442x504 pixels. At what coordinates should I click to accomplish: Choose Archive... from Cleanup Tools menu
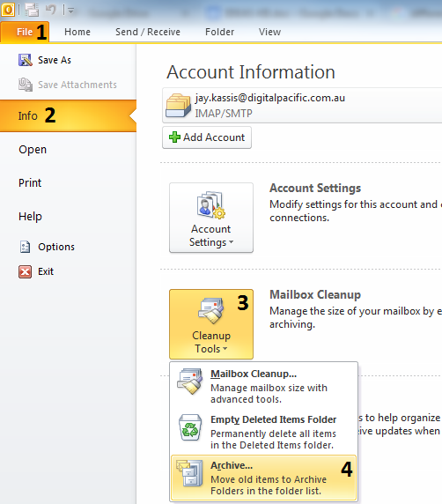(264, 478)
